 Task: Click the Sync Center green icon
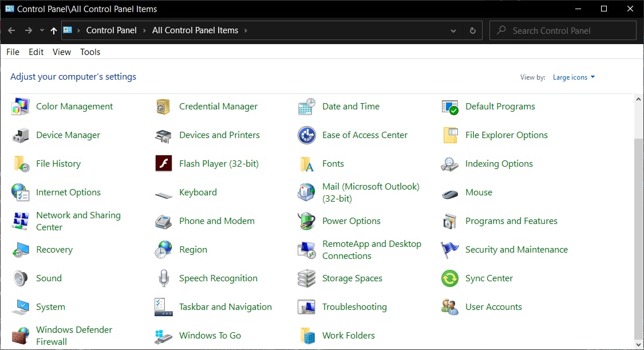coord(450,278)
